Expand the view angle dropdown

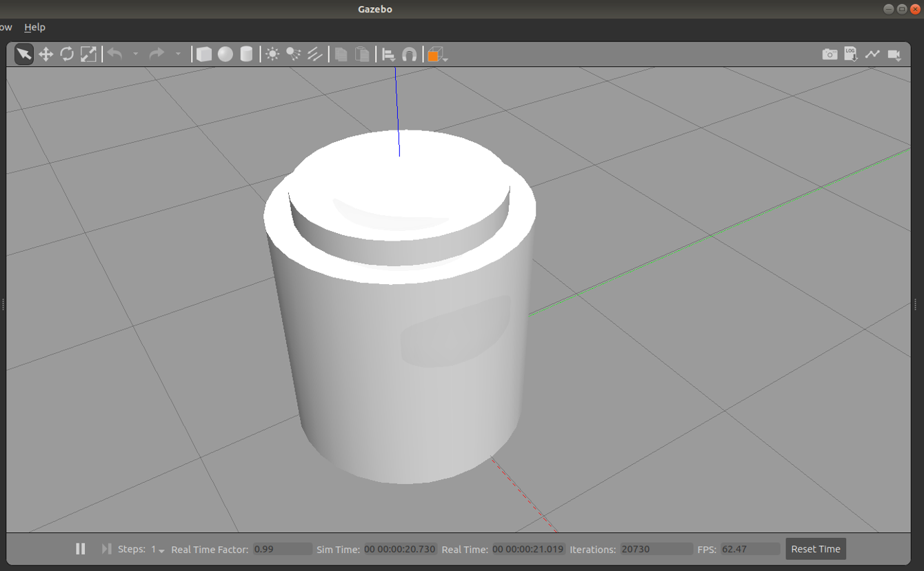(445, 59)
